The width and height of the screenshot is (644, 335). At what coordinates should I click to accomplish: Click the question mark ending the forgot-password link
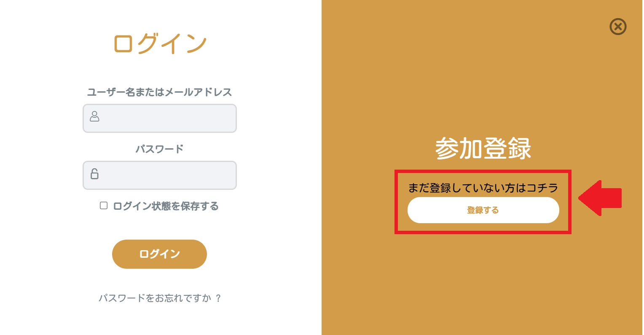pyautogui.click(x=218, y=298)
